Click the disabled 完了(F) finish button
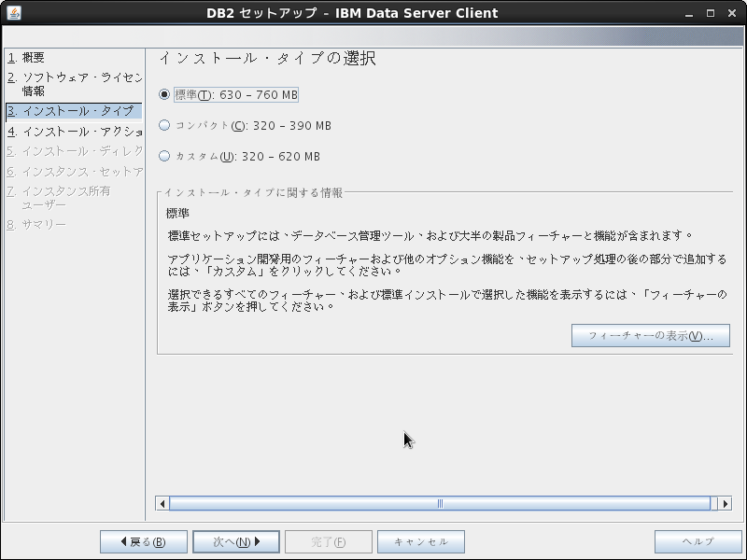747x560 pixels. [x=329, y=542]
